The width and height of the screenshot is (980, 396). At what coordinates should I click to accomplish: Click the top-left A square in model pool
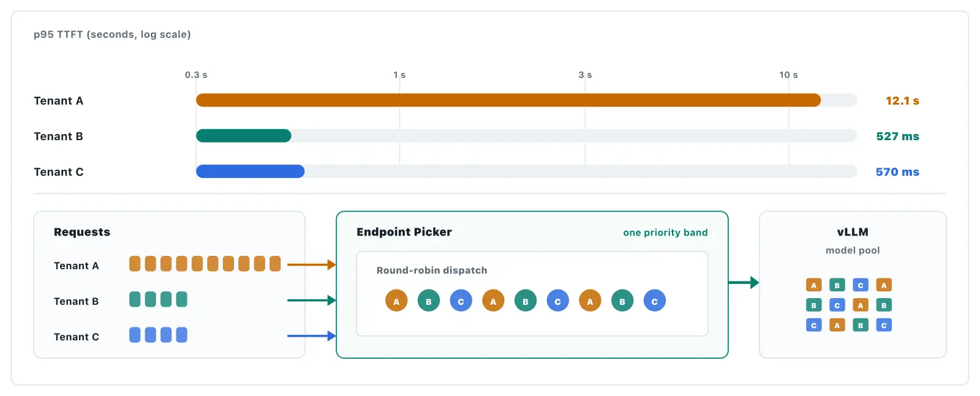coord(814,285)
